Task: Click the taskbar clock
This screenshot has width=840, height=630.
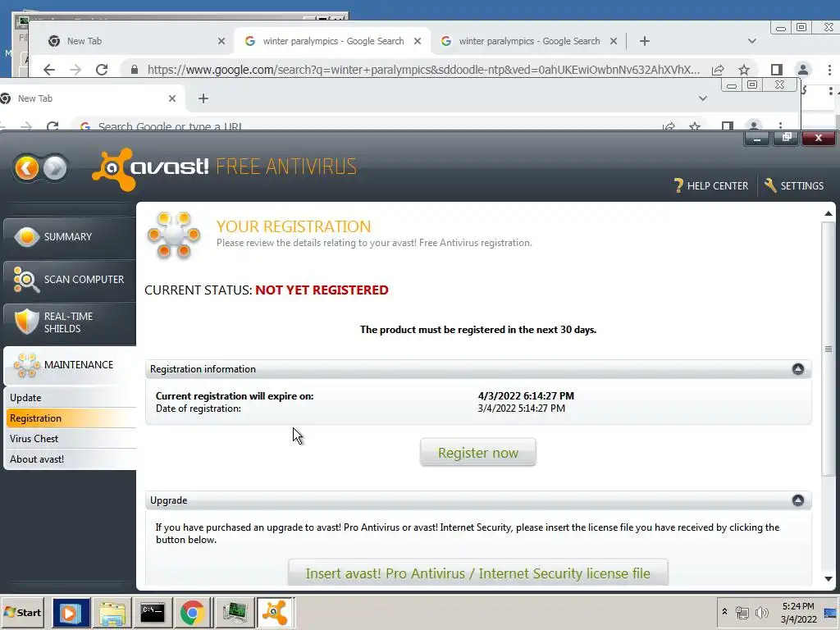Action: pyautogui.click(x=798, y=612)
